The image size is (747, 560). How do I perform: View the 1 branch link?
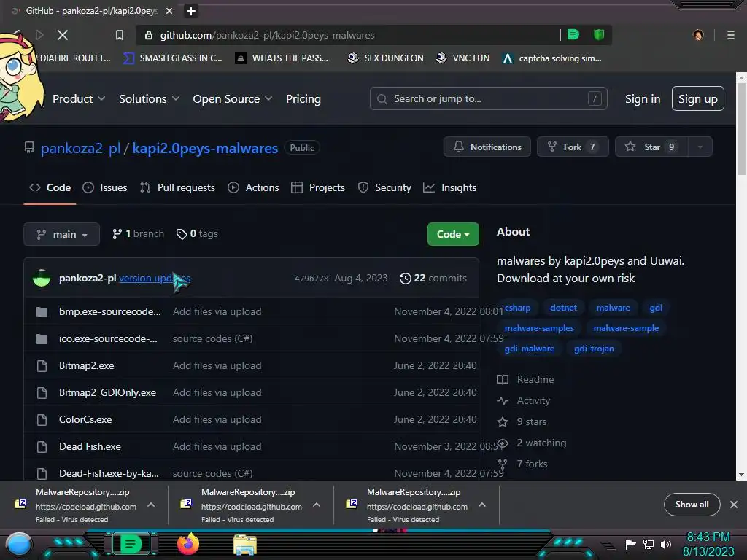tap(138, 234)
